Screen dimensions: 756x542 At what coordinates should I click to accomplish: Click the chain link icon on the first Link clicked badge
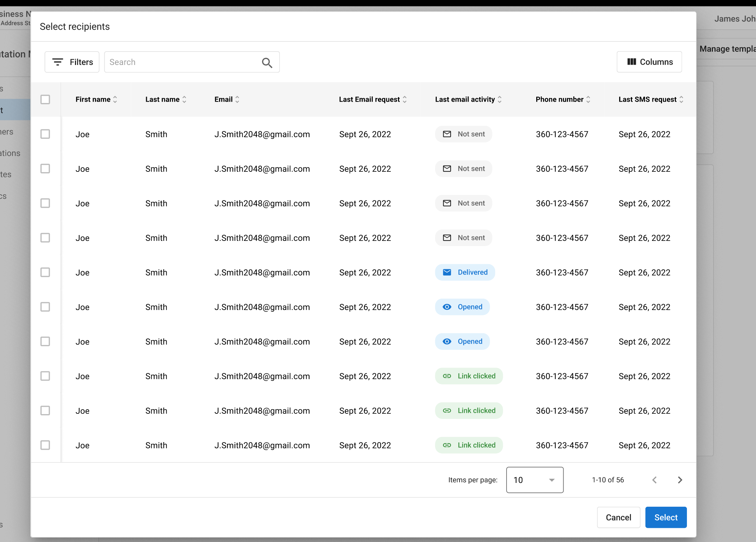click(447, 376)
